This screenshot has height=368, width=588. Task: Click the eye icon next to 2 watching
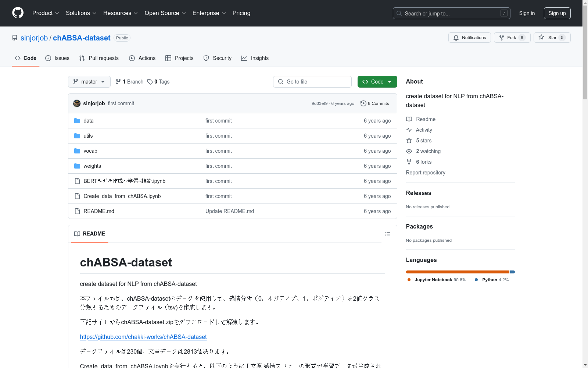click(409, 151)
